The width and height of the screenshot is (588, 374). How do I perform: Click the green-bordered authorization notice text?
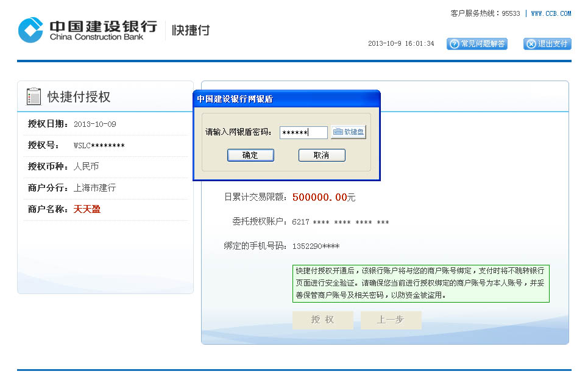(x=421, y=284)
